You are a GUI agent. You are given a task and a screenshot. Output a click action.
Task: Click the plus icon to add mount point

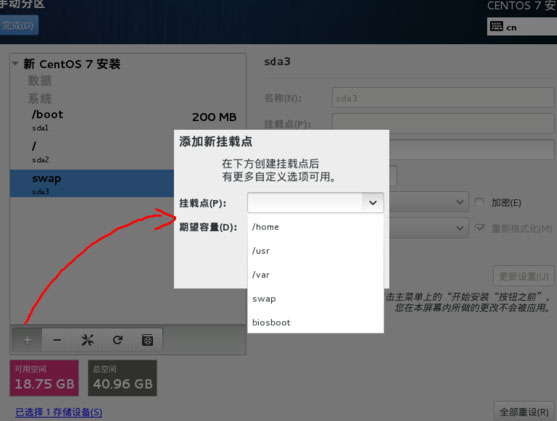tap(27, 340)
